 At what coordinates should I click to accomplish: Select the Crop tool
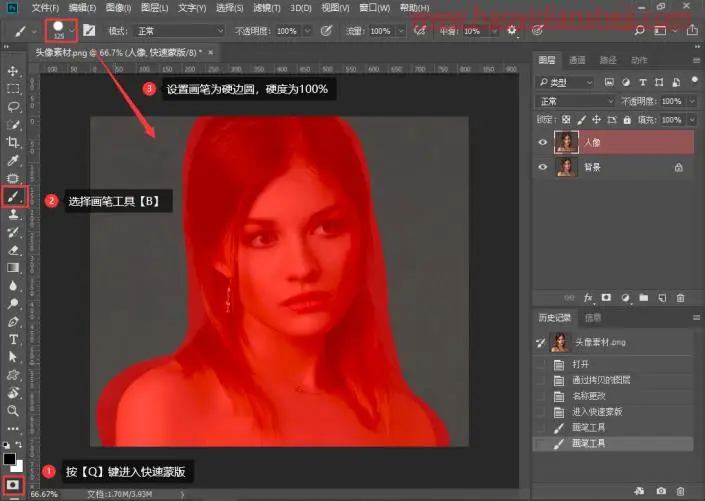pos(13,143)
